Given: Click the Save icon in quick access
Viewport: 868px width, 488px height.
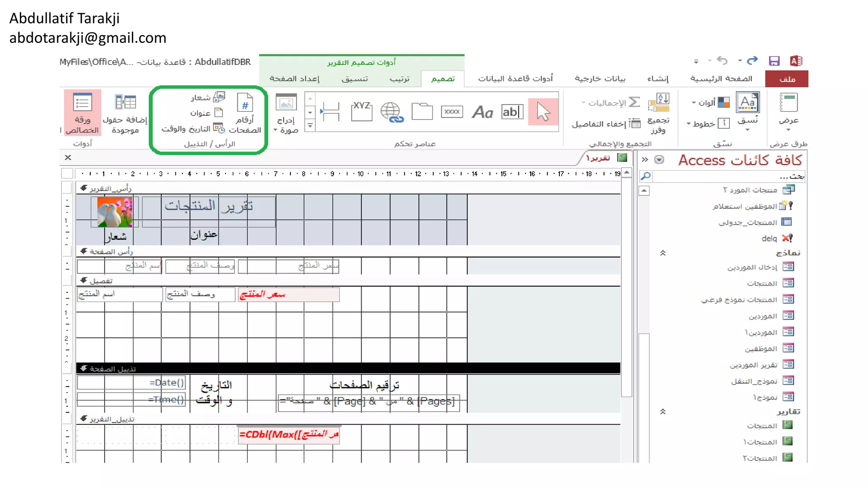Looking at the screenshot, I should 774,61.
